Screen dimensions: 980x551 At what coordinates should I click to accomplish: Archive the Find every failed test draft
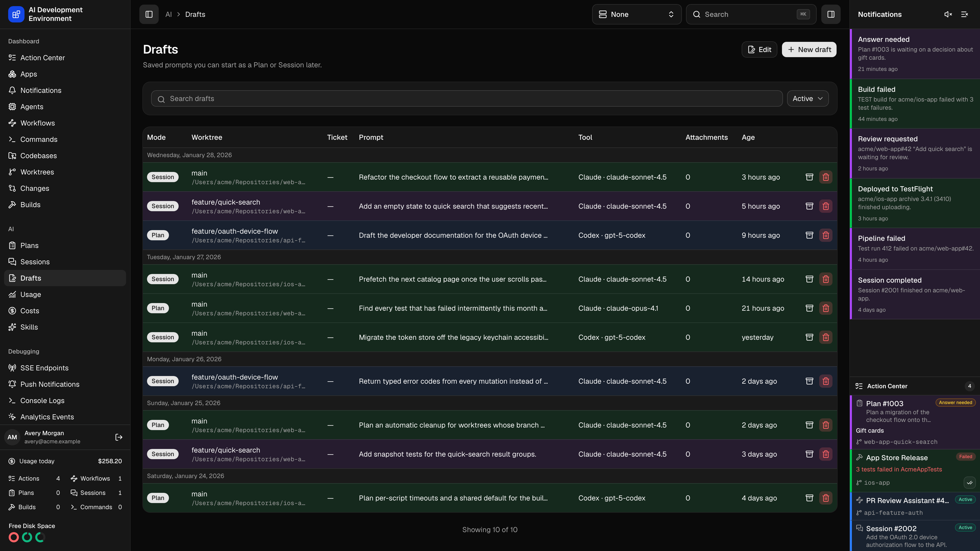coord(809,308)
